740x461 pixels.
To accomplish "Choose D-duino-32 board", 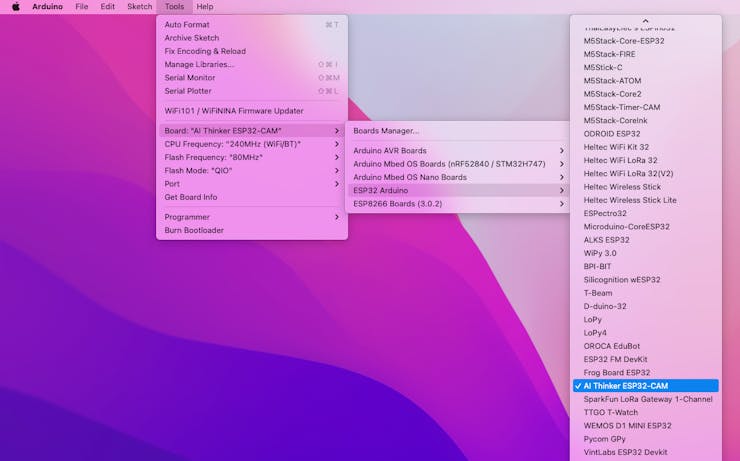I will point(646,306).
